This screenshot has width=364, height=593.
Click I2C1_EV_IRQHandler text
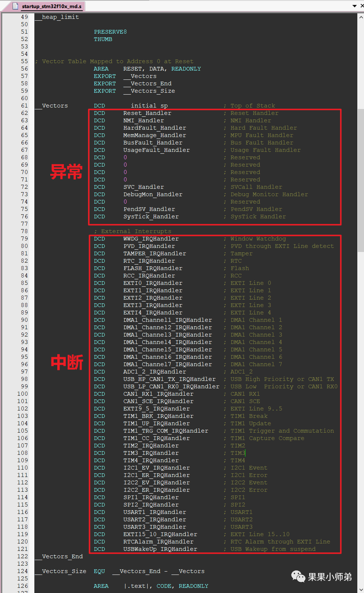[156, 468]
